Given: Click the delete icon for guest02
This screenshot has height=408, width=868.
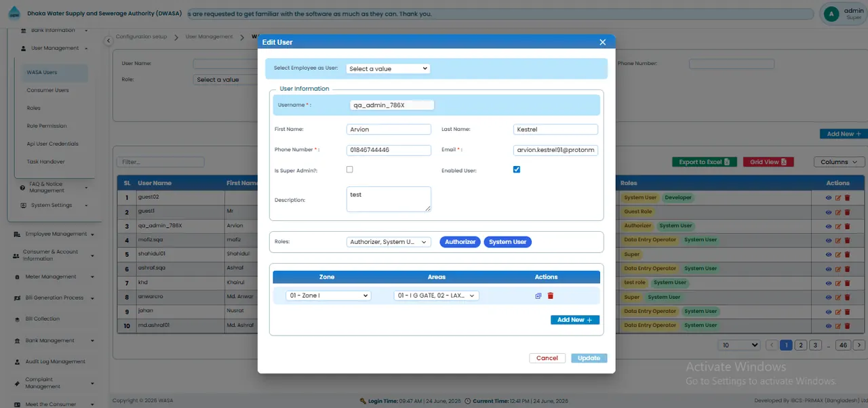Looking at the screenshot, I should [847, 198].
